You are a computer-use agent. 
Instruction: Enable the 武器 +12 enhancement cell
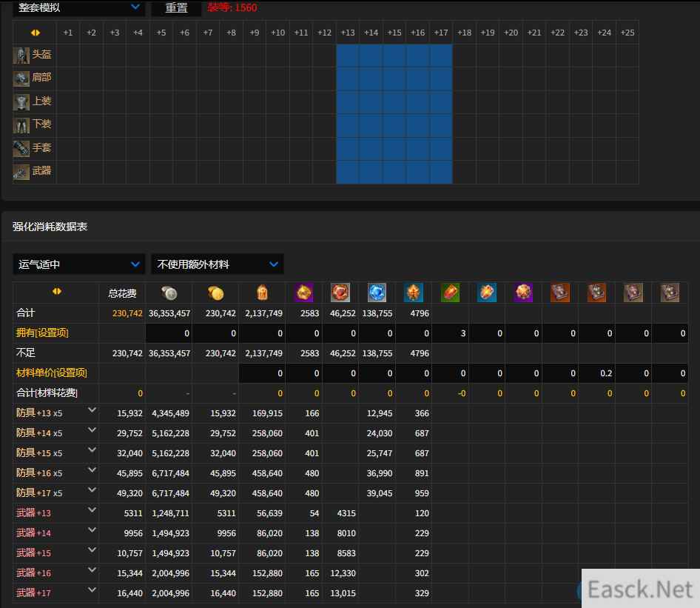pyautogui.click(x=325, y=172)
